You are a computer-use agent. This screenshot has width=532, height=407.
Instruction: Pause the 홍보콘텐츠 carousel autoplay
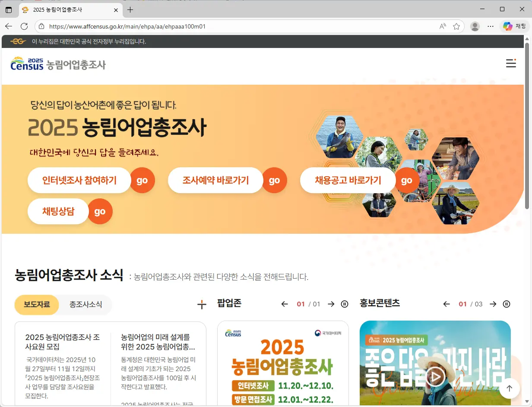[506, 304]
